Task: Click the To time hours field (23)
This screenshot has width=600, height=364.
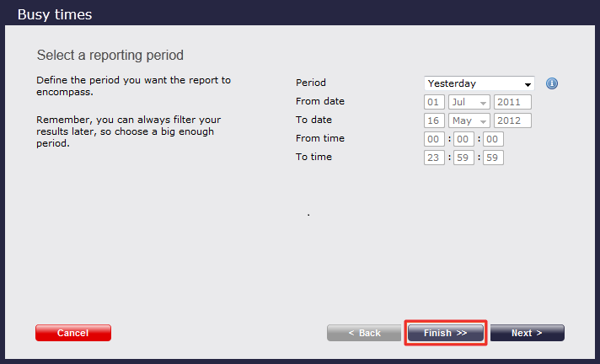Action: click(434, 158)
